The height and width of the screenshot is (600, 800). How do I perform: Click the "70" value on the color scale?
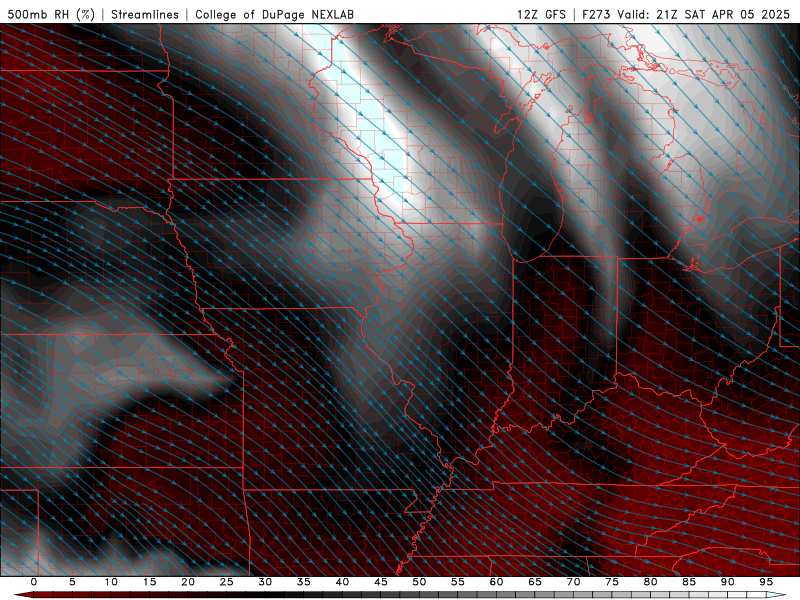[573, 582]
